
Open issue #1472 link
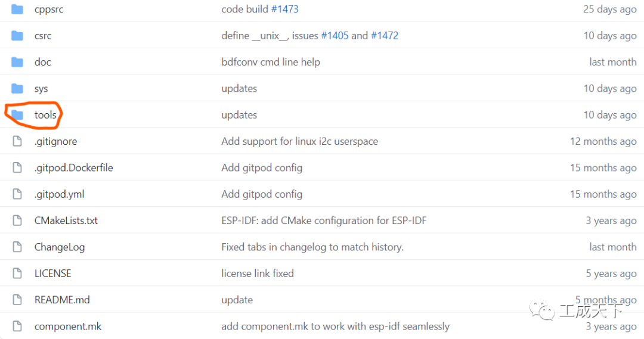tap(385, 36)
